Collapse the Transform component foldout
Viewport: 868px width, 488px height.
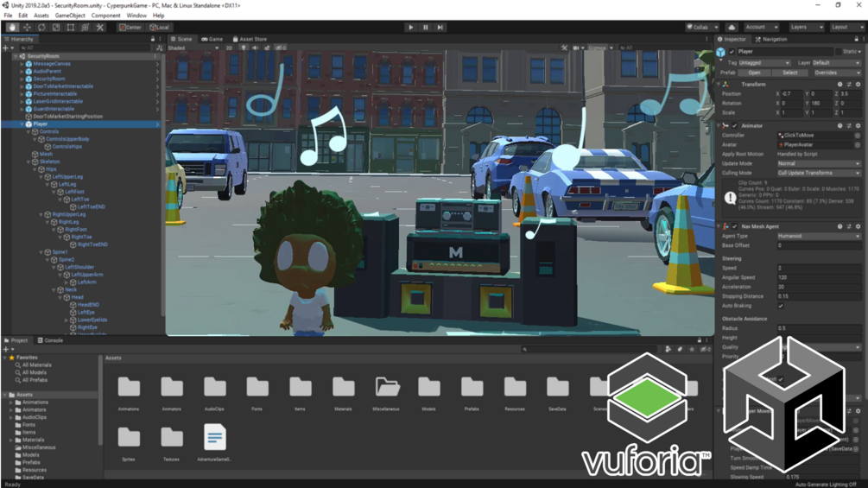pyautogui.click(x=719, y=84)
